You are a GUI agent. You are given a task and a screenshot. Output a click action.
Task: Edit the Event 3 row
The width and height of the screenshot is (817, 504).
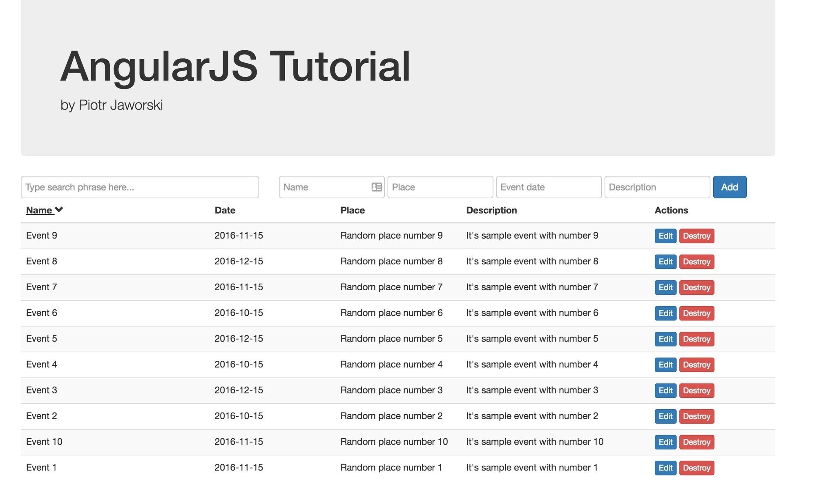click(665, 391)
